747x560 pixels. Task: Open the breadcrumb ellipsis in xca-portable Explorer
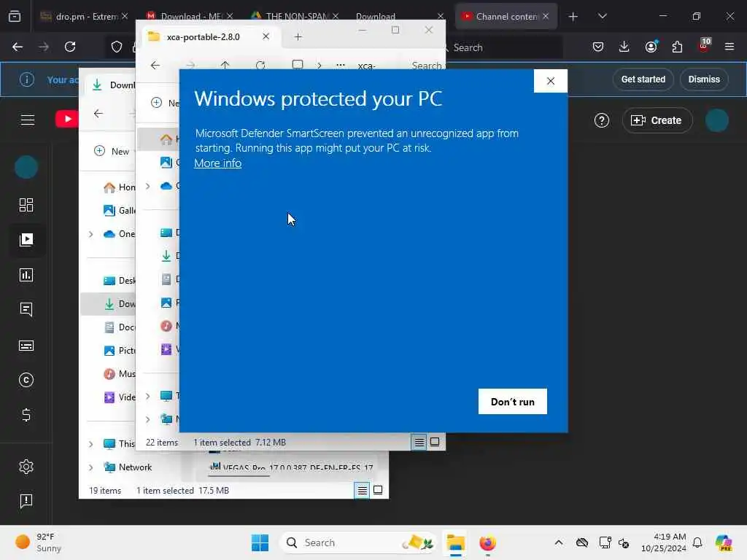(341, 65)
